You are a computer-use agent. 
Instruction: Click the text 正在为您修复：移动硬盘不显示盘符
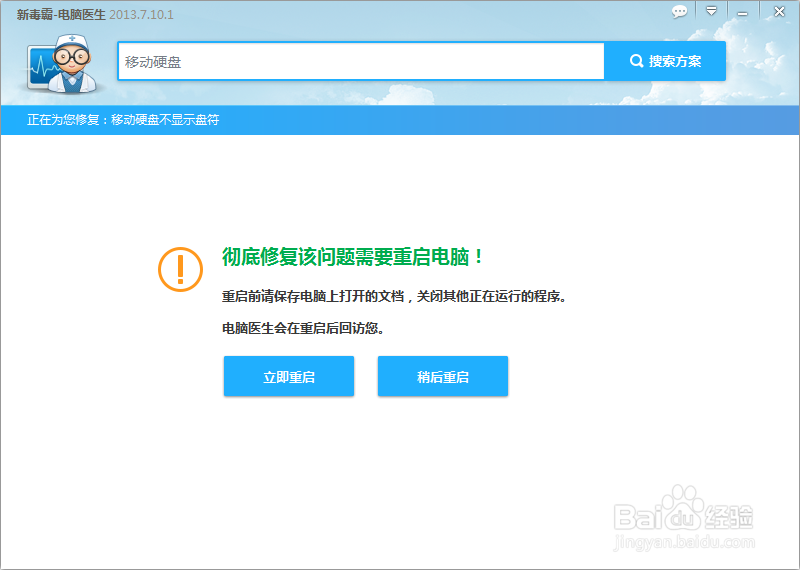click(x=123, y=120)
